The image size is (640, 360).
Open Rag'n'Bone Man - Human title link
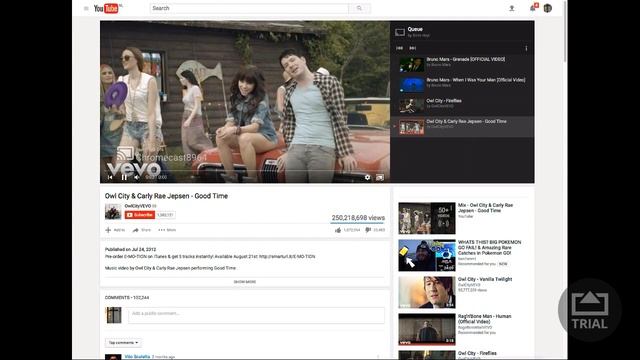(484, 319)
